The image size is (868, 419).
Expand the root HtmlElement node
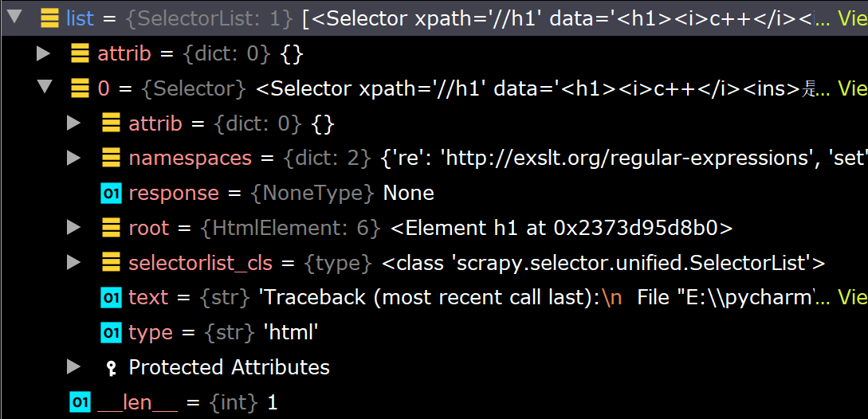[x=74, y=227]
